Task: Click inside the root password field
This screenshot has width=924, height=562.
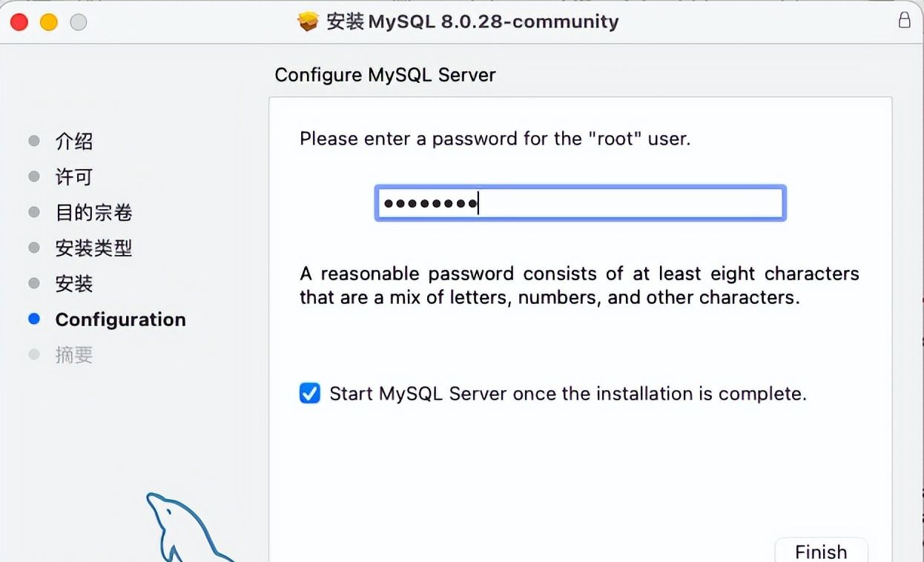Action: click(x=580, y=202)
